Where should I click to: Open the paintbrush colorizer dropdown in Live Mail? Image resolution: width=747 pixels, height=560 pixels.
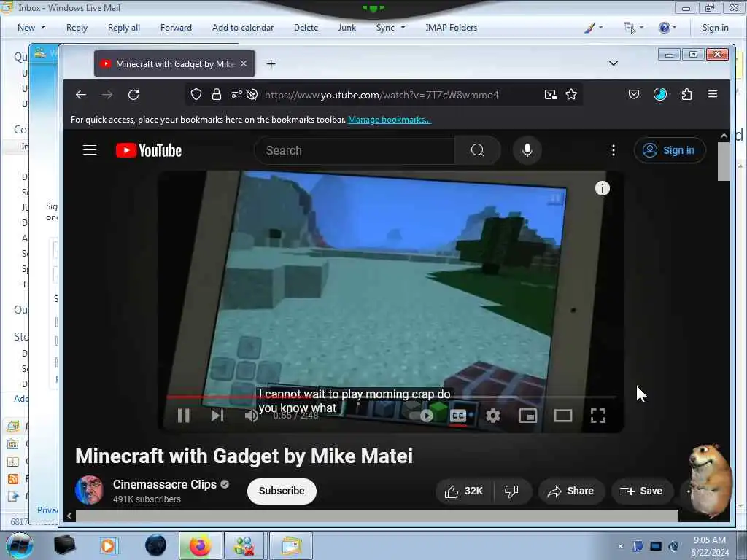point(594,28)
